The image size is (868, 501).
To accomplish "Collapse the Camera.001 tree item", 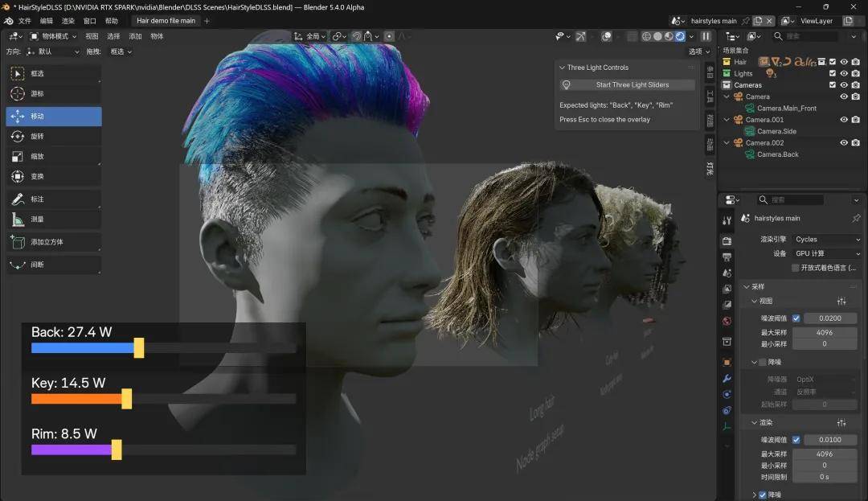I will pos(727,120).
